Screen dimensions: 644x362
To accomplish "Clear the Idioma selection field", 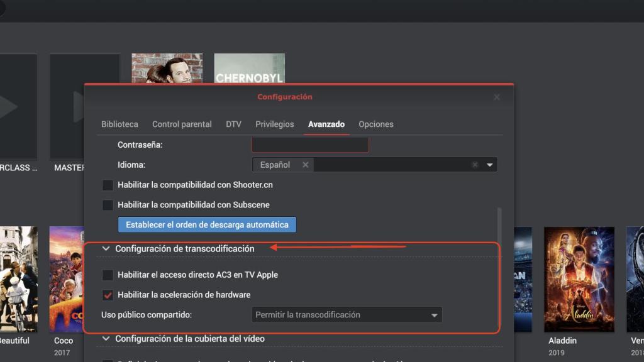I will [x=474, y=164].
